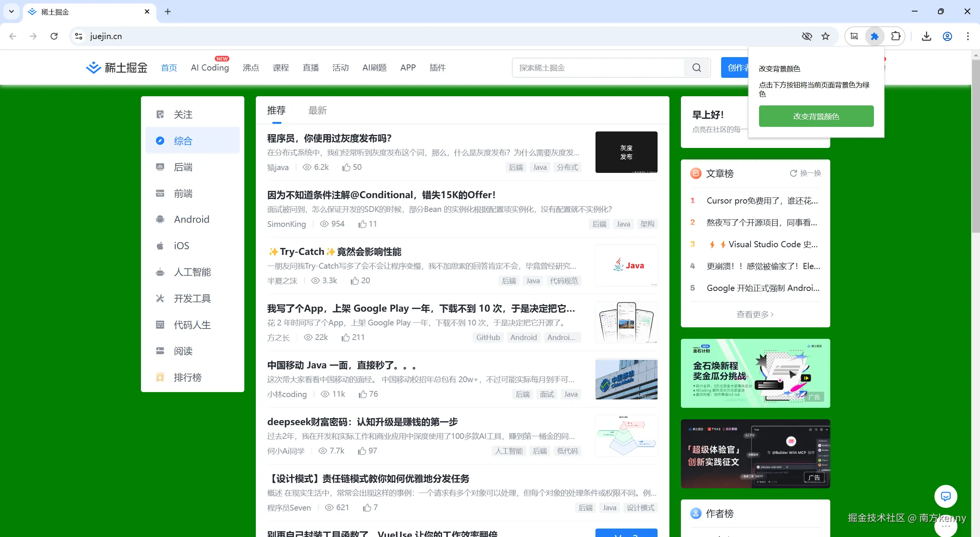The image size is (980, 537).
Task: Click the 换一换 refresh icon on 文章榜
Action: [792, 173]
